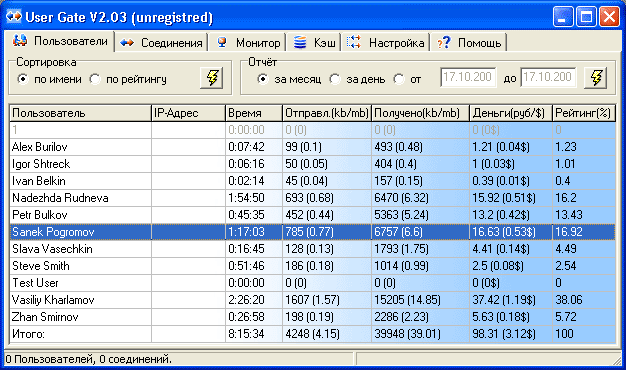Click the status bar users and connections text

(89, 359)
